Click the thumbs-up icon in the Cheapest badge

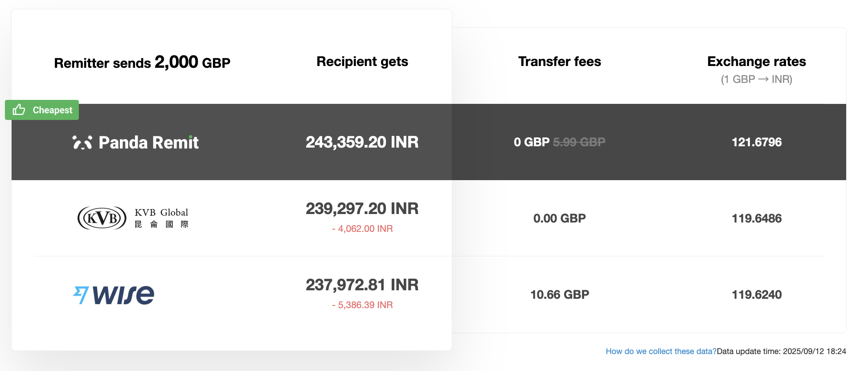20,110
